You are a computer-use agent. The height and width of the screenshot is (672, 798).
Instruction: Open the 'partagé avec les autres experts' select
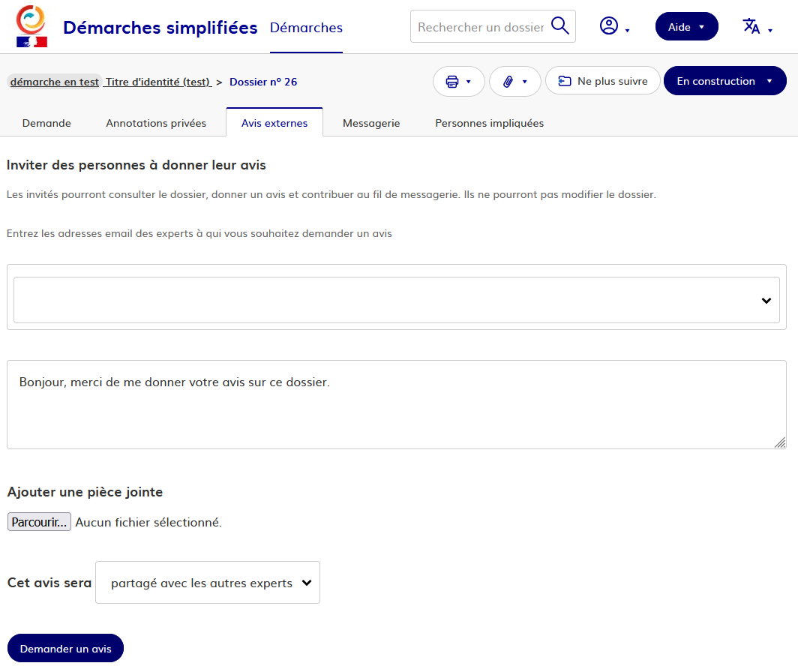[208, 583]
